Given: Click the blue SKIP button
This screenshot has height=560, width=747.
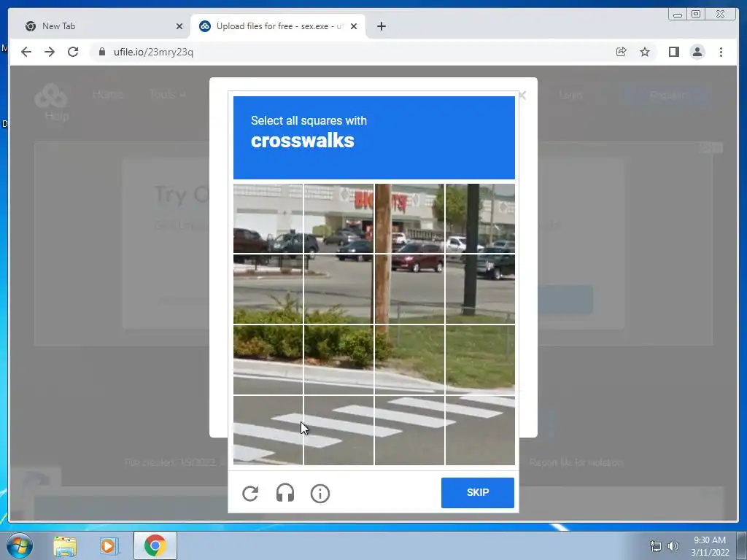Looking at the screenshot, I should pyautogui.click(x=477, y=492).
